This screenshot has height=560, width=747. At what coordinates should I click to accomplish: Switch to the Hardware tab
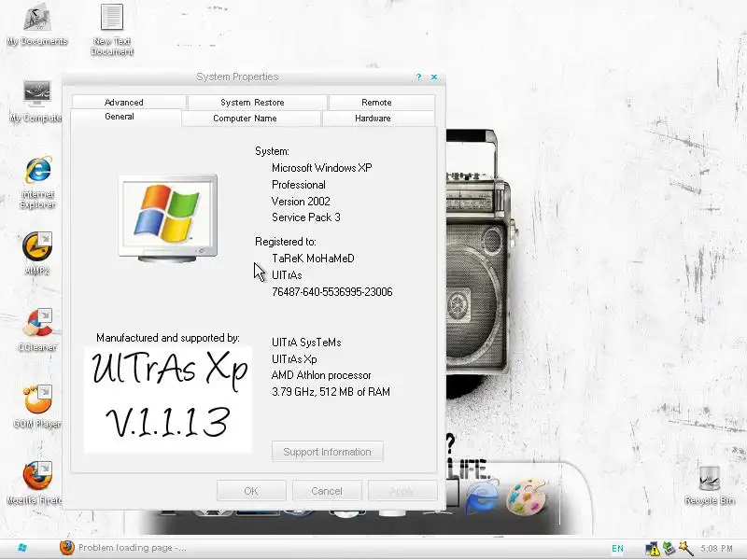point(373,119)
